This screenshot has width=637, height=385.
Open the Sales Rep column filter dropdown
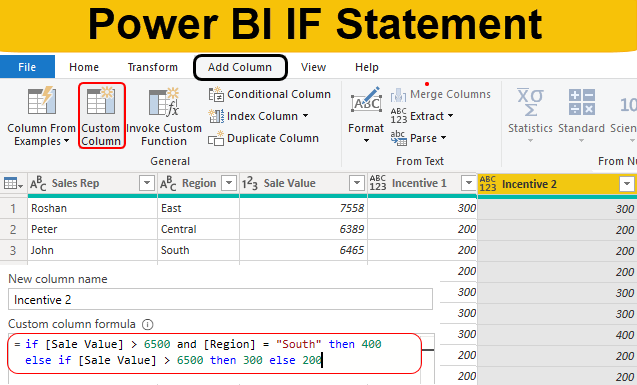147,183
